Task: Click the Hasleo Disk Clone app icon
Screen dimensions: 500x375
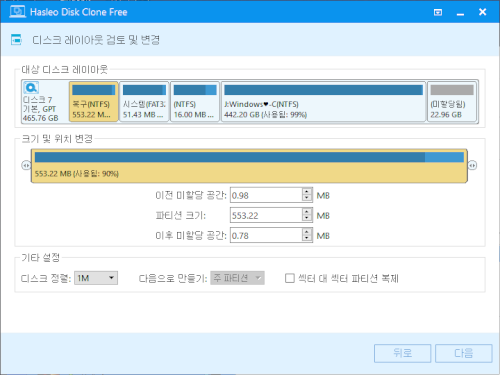Action: (17, 12)
